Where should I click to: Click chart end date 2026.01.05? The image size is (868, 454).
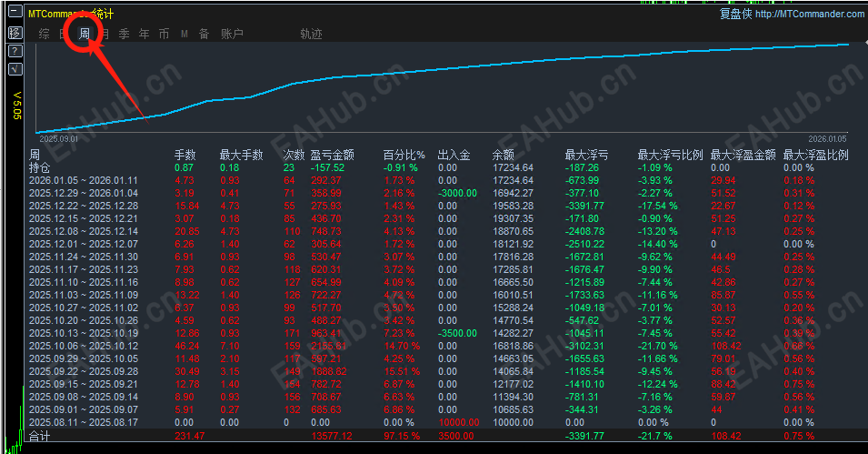[827, 139]
